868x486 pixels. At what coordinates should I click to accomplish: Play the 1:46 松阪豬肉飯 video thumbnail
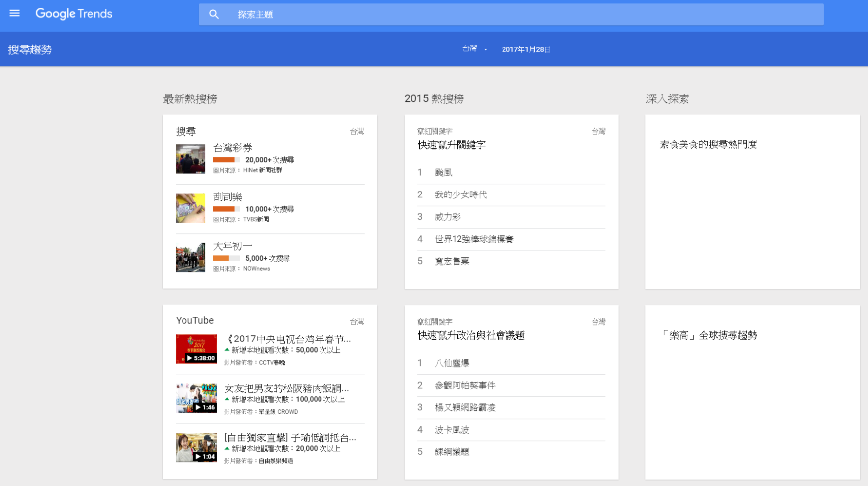click(196, 398)
